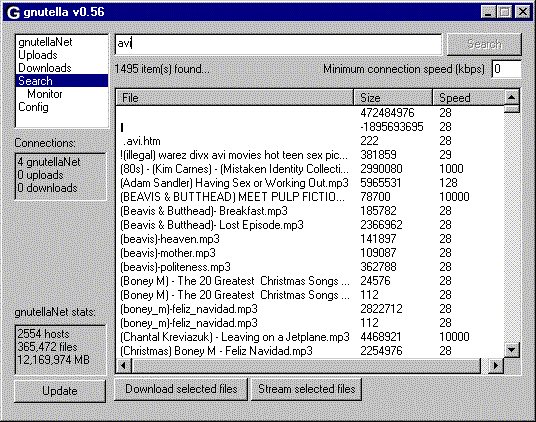536x422 pixels.
Task: Click the 1495 item(s) found status text
Action: coord(162,69)
